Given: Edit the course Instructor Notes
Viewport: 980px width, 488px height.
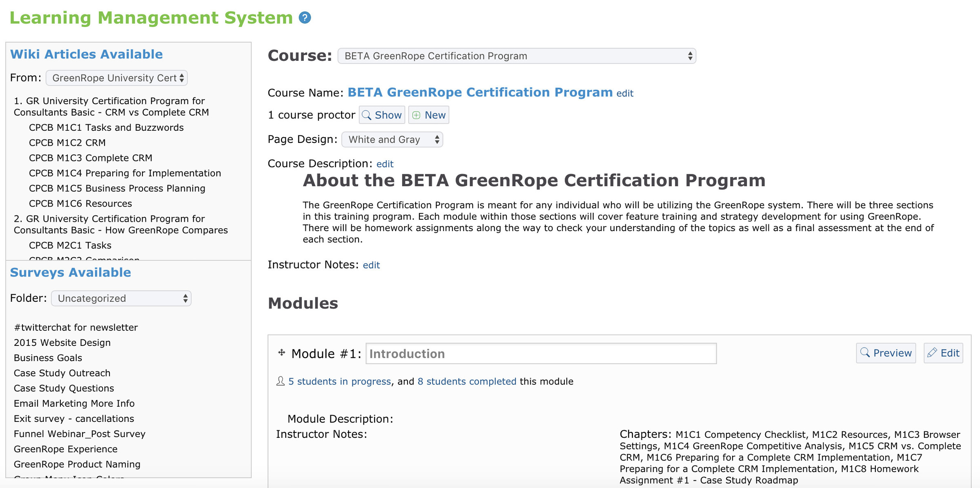Looking at the screenshot, I should tap(371, 265).
